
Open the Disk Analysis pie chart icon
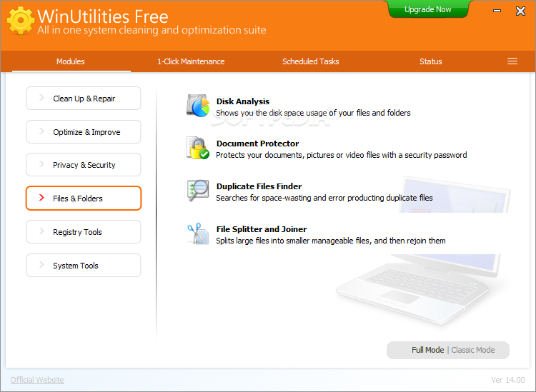198,106
